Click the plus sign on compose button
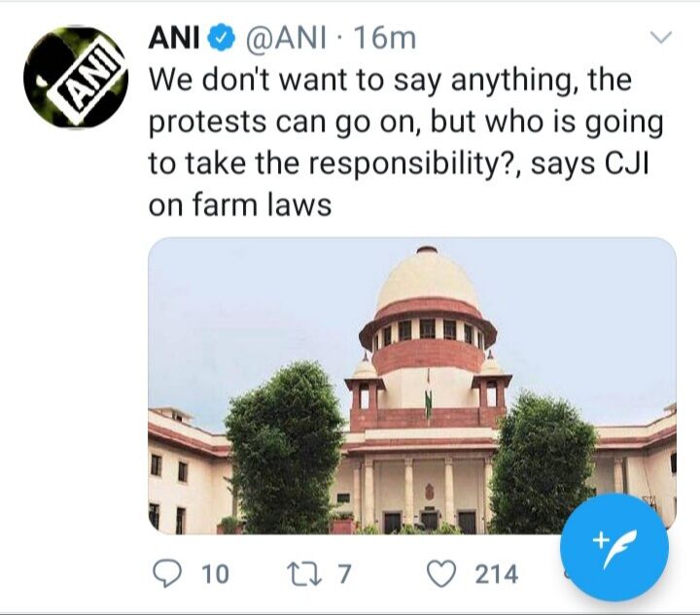 click(x=600, y=540)
